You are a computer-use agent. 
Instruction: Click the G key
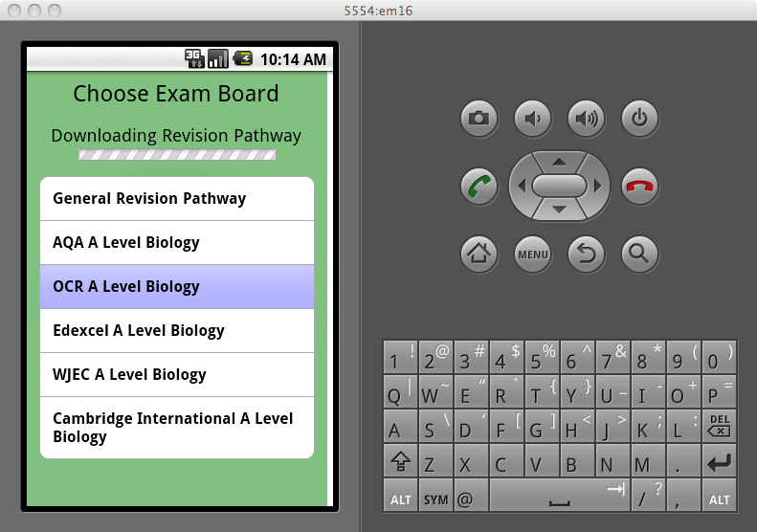pos(543,427)
